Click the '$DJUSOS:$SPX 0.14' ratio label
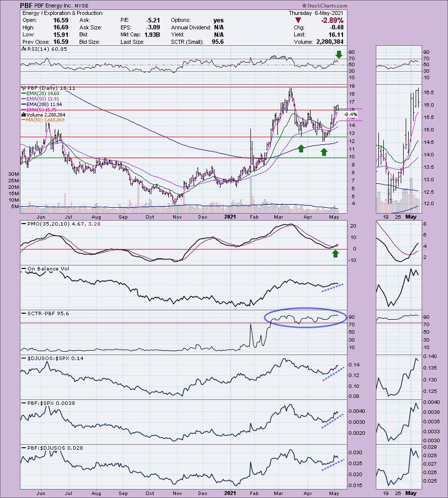The width and height of the screenshot is (448, 498). click(55, 358)
